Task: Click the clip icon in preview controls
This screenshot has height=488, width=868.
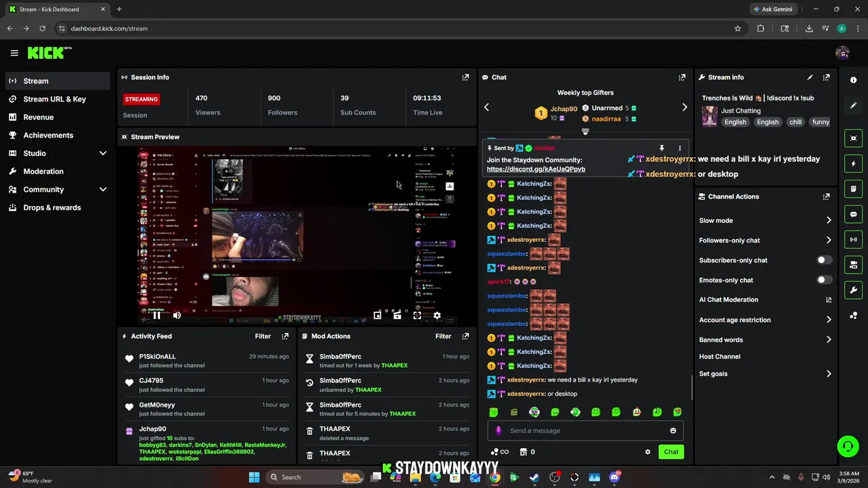Action: pos(397,315)
